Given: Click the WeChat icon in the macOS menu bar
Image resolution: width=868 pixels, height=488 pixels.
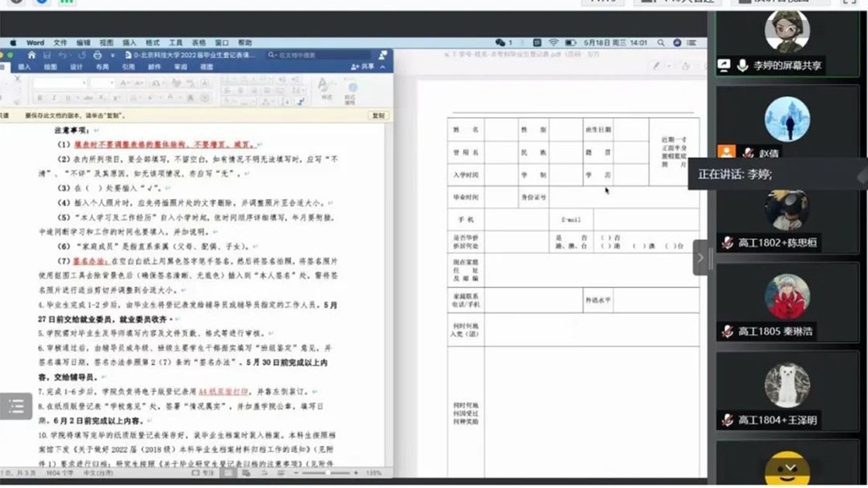Looking at the screenshot, I should click(x=501, y=43).
